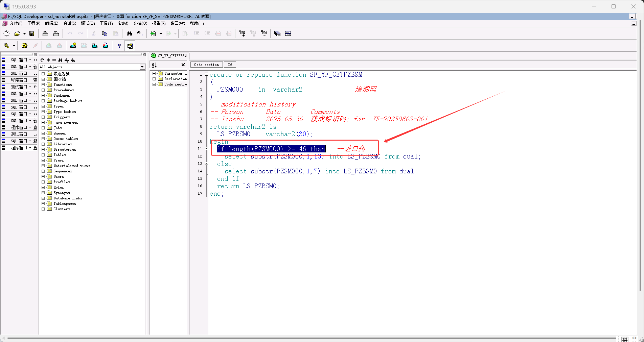Click the Log on key icon
The height and width of the screenshot is (342, 644).
click(6, 46)
